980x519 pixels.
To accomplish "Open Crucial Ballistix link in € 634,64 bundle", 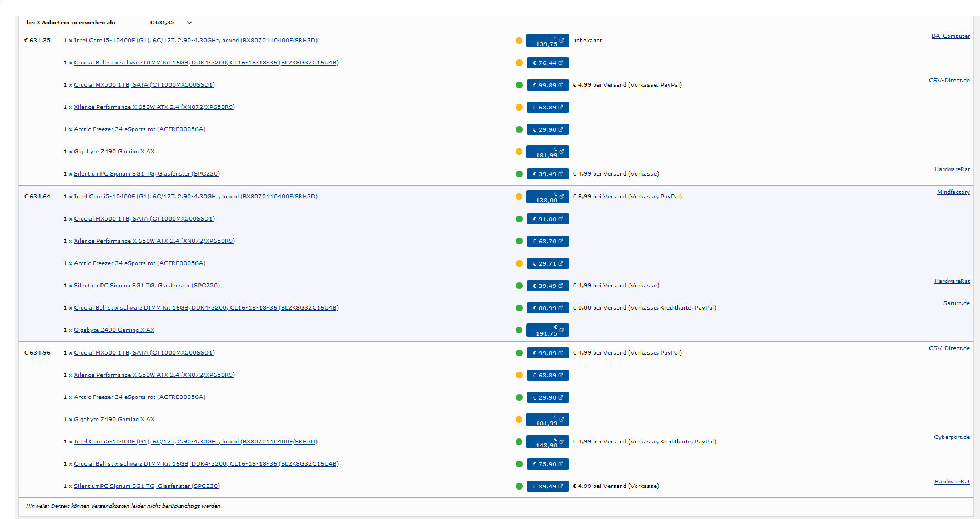I will (x=206, y=308).
